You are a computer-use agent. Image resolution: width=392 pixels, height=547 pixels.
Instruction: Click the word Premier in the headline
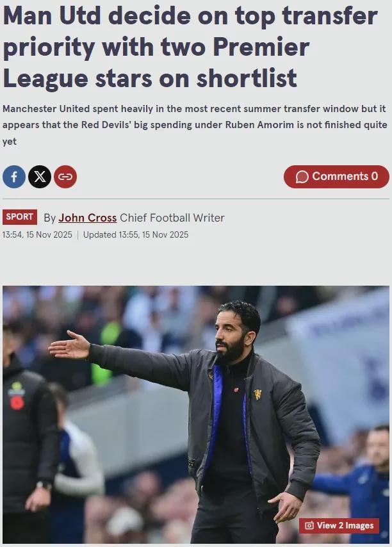click(261, 46)
